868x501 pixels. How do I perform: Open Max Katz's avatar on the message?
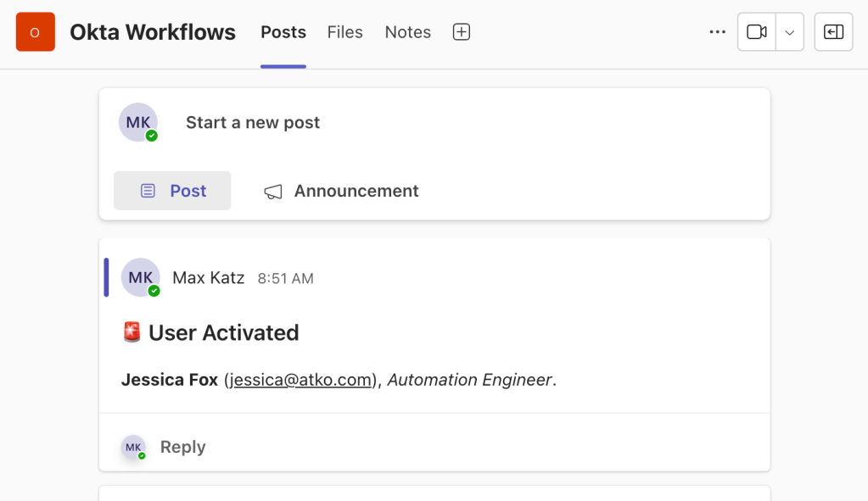(140, 278)
